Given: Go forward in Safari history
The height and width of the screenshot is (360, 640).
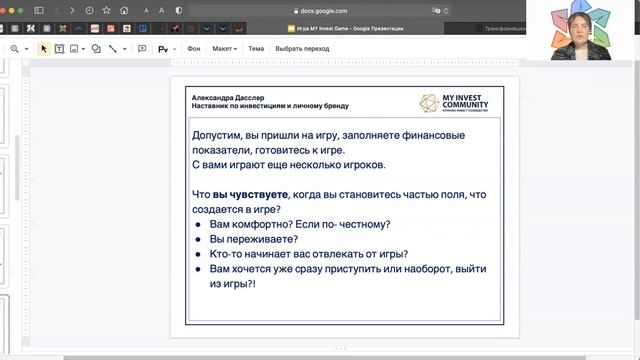Looking at the screenshot, I should point(72,11).
